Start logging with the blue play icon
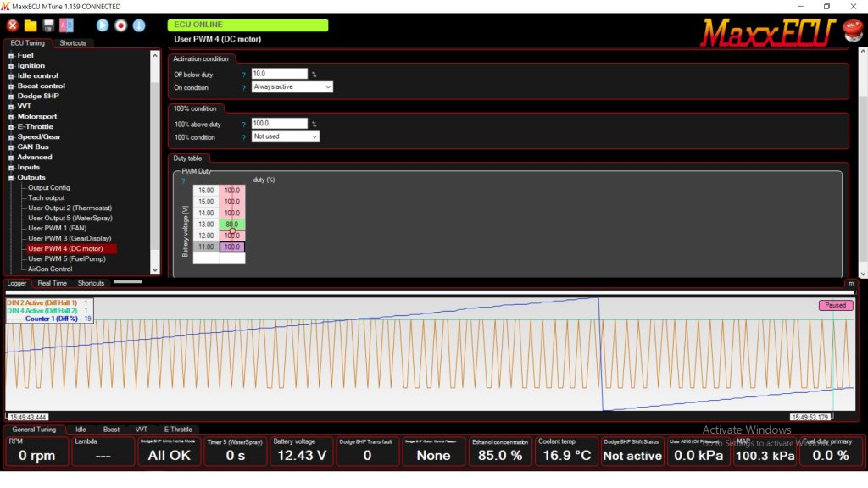The image size is (868, 488). point(103,25)
